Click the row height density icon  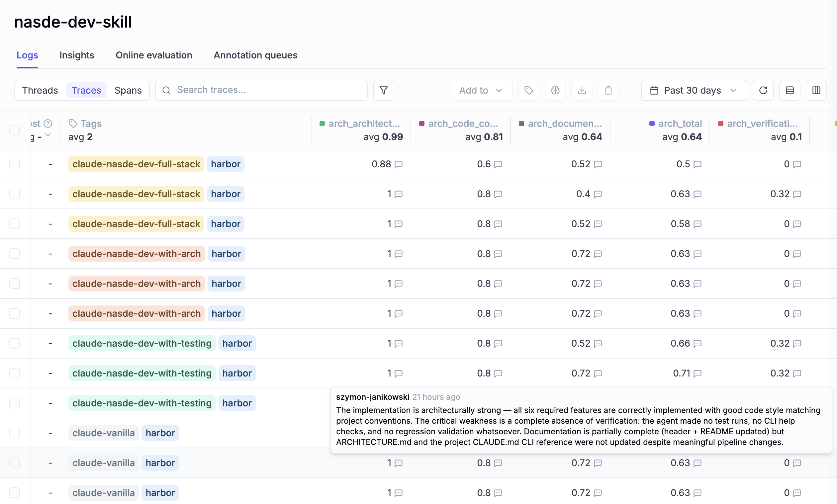790,90
